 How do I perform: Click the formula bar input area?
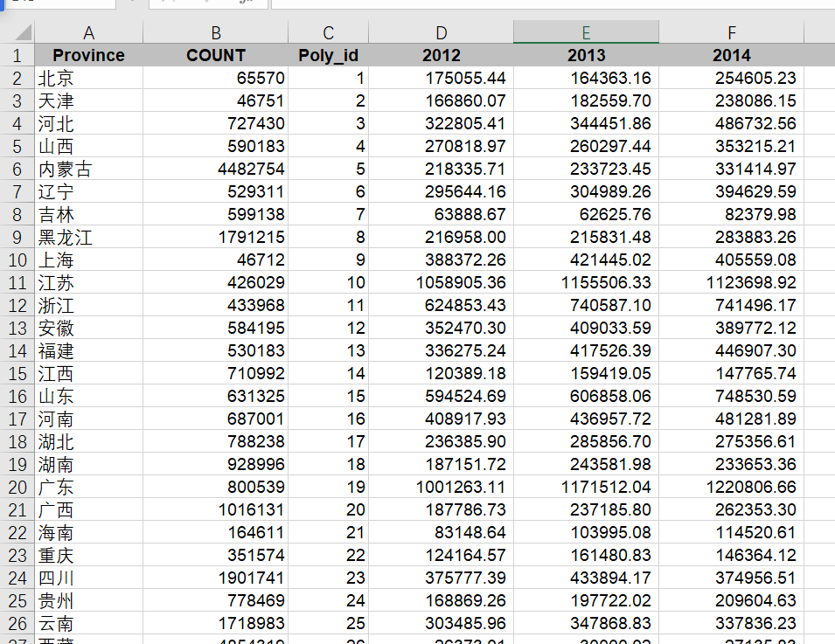click(x=553, y=3)
